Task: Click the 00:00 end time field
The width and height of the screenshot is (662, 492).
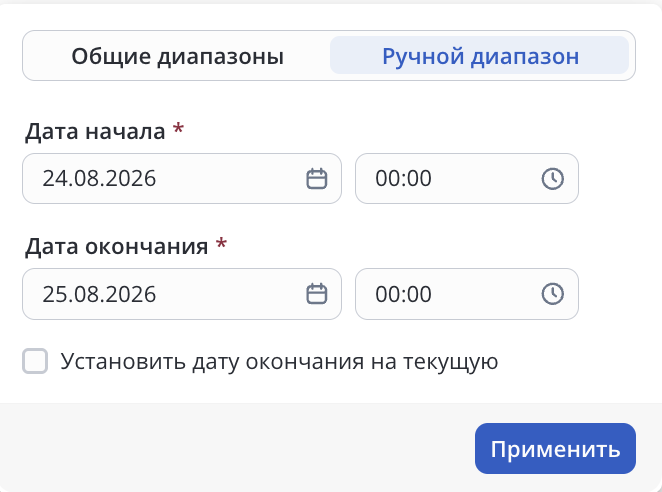Action: click(467, 294)
